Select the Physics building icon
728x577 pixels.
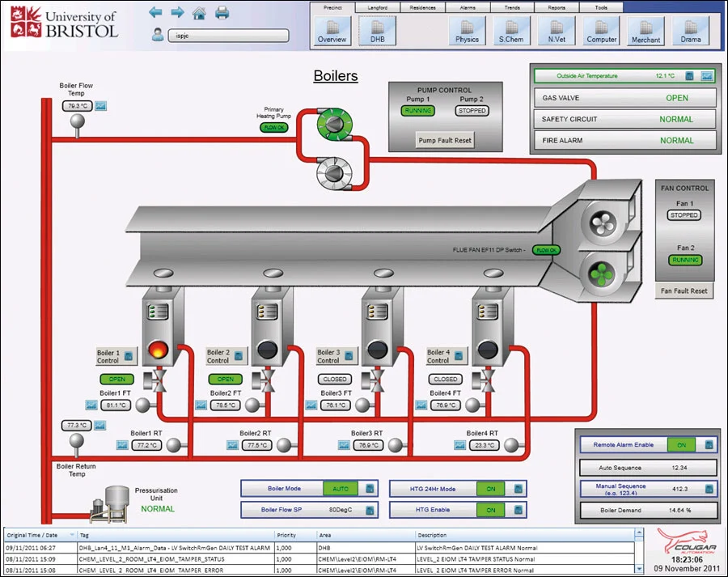[x=467, y=32]
